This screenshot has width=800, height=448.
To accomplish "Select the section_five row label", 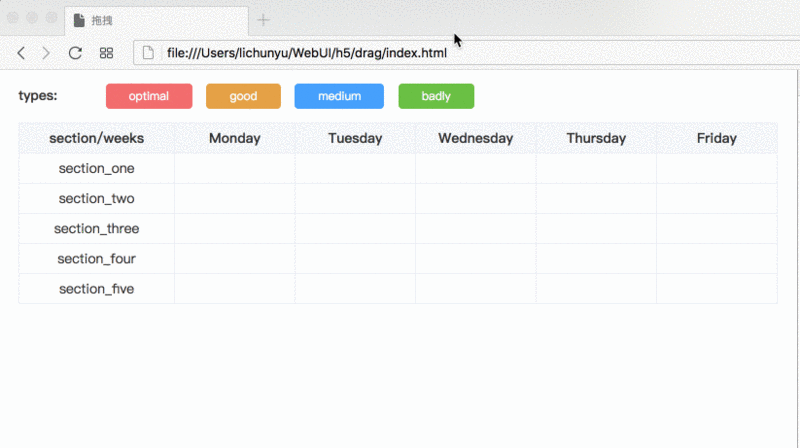I will pos(96,289).
